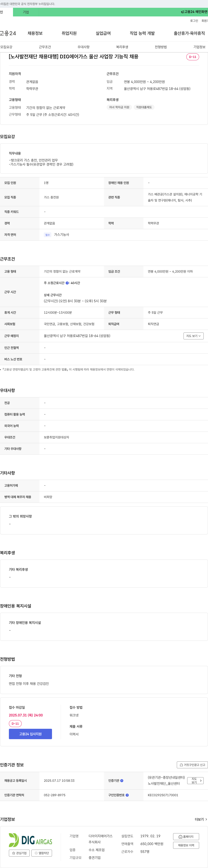Click registration time 2025.07.17 10:58:33

pos(59,781)
